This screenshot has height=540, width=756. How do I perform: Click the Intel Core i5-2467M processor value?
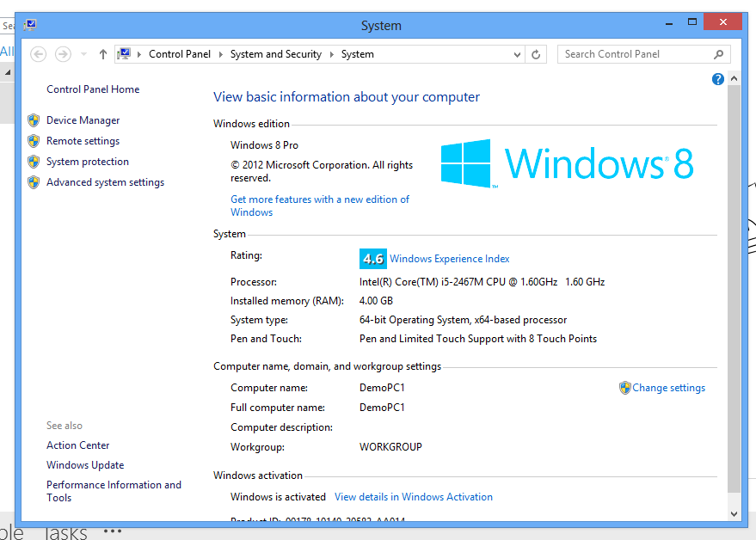tap(482, 282)
